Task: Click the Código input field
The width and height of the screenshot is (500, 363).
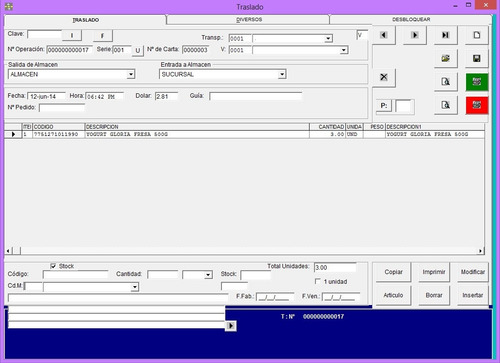Action: click(x=75, y=275)
